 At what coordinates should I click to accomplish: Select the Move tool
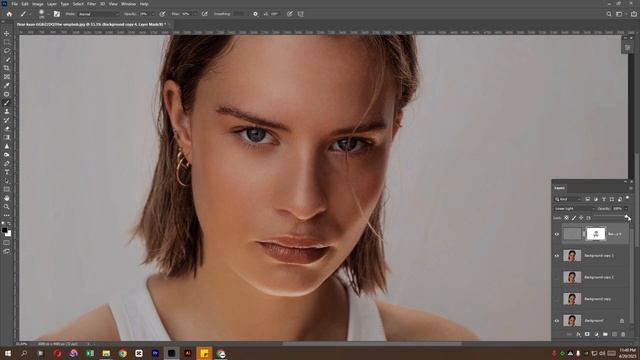pyautogui.click(x=7, y=33)
